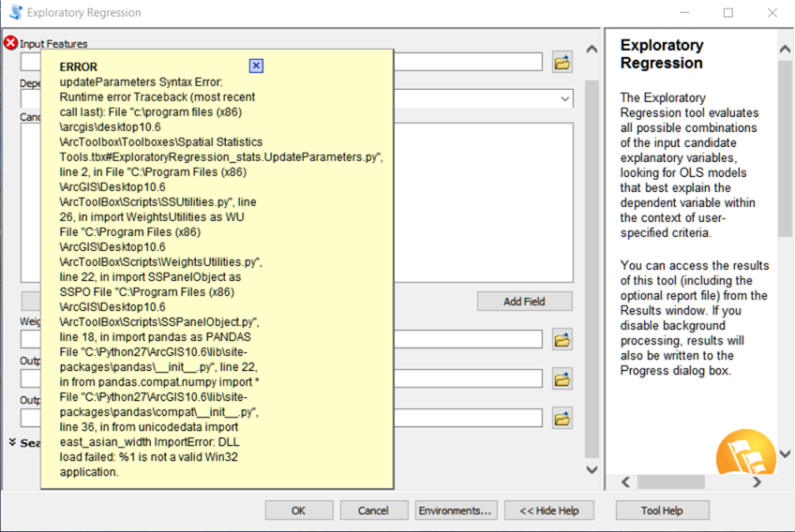Click the red error icon beside Input Features
Screen dimensions: 795x532
click(x=10, y=43)
